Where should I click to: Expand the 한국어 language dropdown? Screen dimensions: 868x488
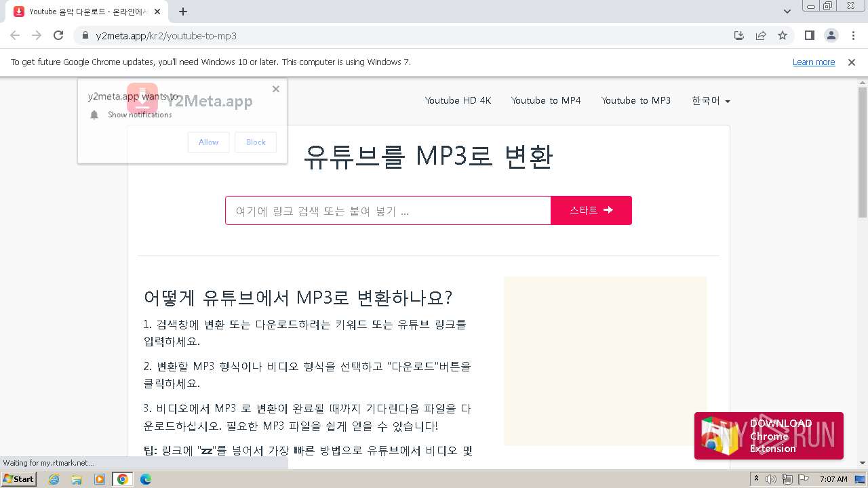point(711,100)
